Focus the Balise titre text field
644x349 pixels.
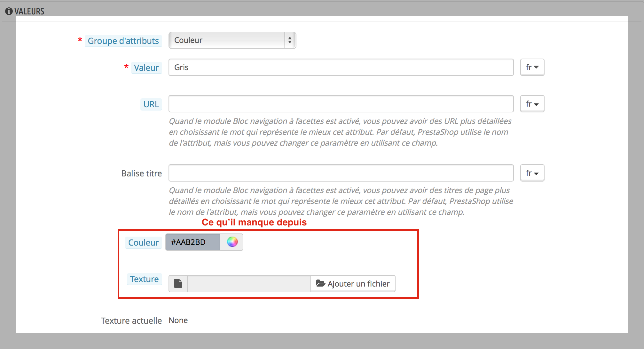[341, 173]
